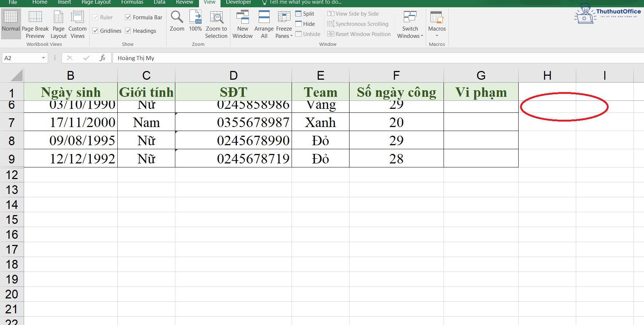Screen dimensions: 644x325
Task: Select the Team header cell
Action: point(321,92)
